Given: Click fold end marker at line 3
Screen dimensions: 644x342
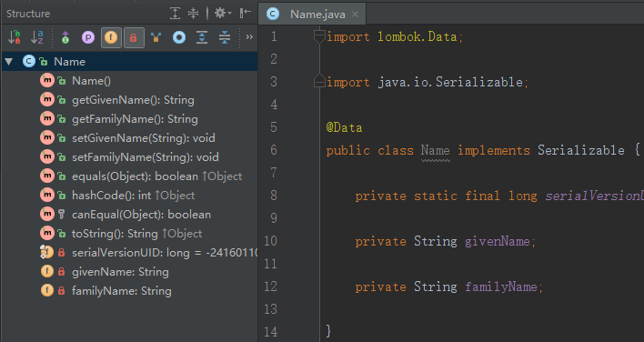Looking at the screenshot, I should (x=319, y=82).
